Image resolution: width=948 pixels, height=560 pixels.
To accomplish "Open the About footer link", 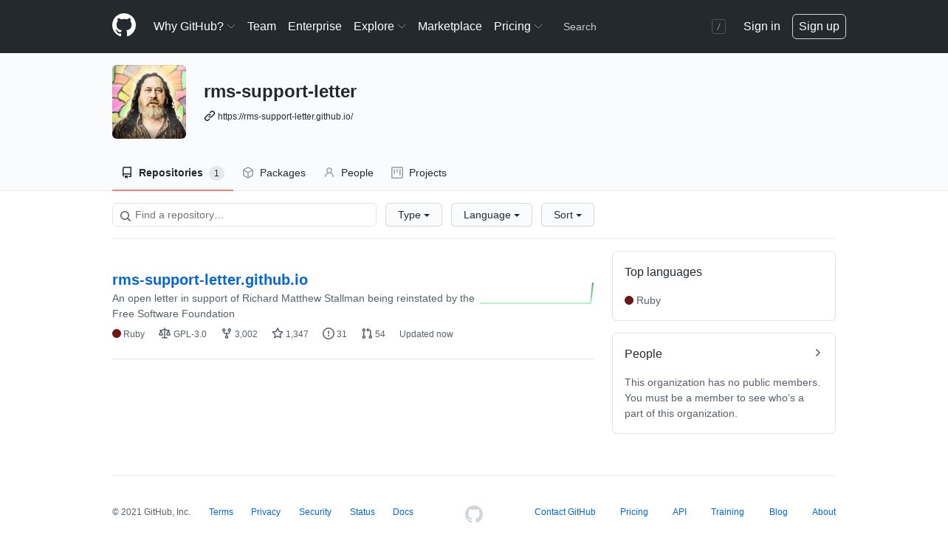I will point(824,512).
